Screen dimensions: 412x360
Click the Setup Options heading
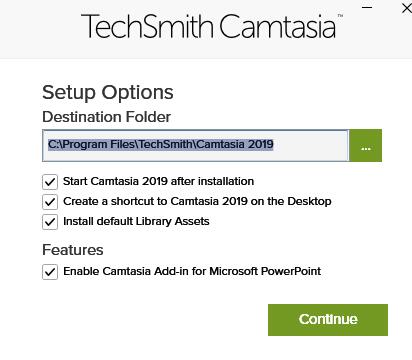pos(108,93)
